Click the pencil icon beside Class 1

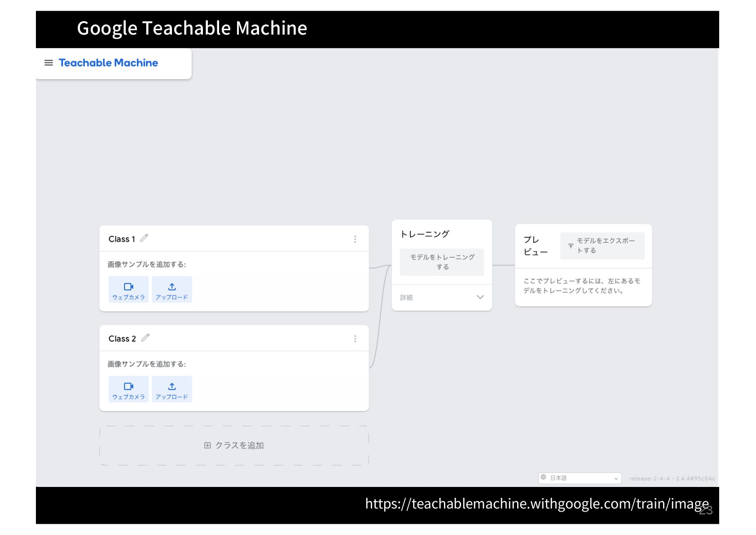click(x=144, y=238)
